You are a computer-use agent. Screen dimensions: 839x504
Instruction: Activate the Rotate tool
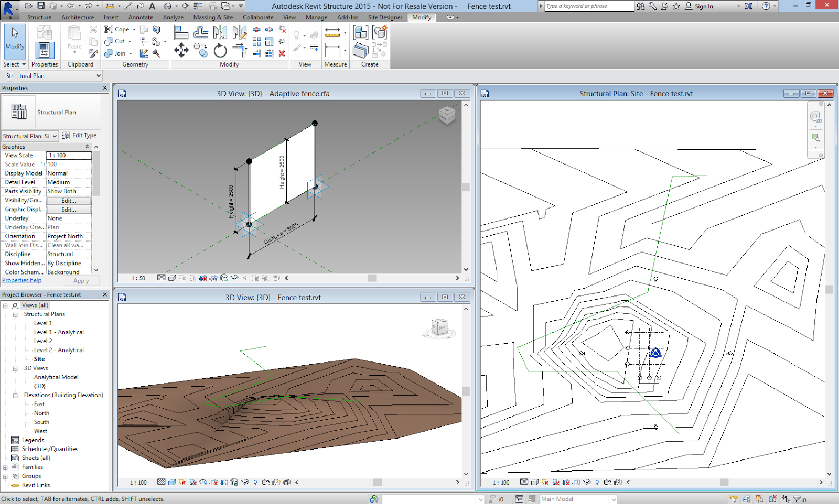[220, 51]
